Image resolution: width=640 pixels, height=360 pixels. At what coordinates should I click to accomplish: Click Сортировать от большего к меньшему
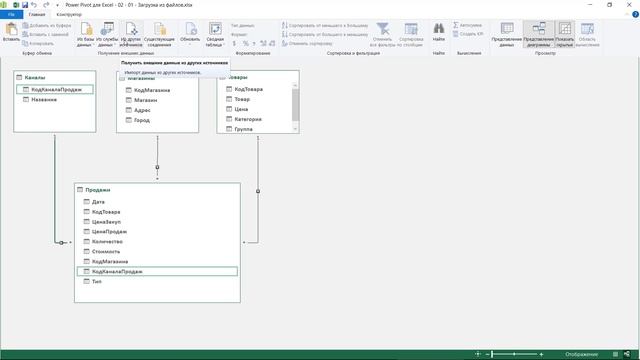pyautogui.click(x=325, y=34)
